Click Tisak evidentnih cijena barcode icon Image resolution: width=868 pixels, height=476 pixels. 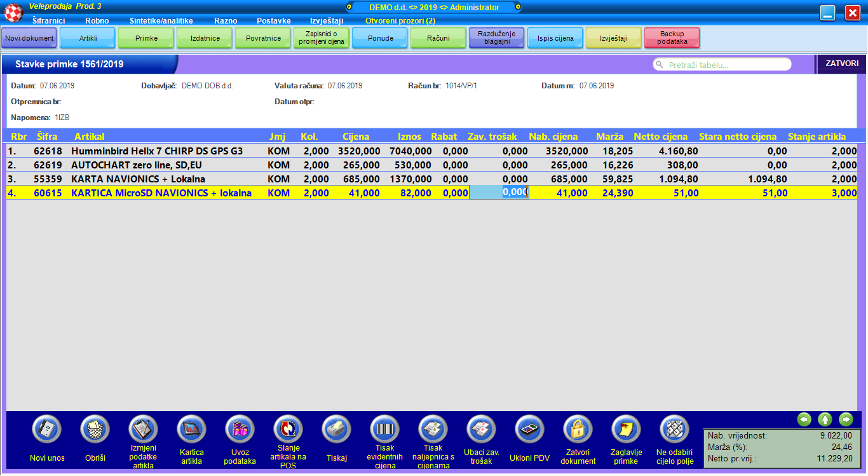point(385,430)
